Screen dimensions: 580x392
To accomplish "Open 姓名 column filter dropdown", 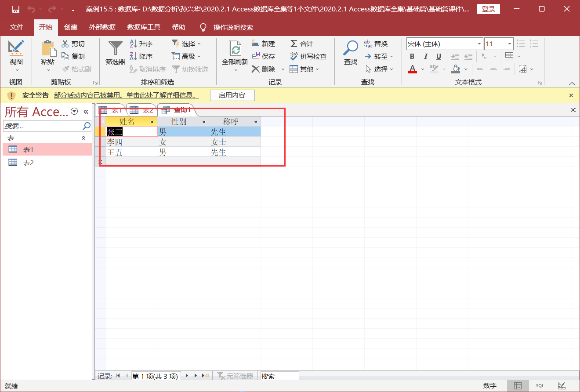I will [152, 122].
